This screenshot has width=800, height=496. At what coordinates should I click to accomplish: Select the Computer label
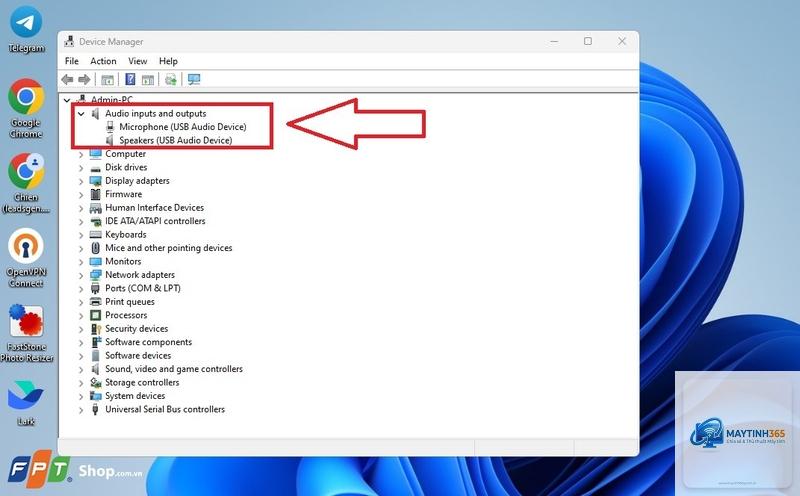[x=126, y=154]
